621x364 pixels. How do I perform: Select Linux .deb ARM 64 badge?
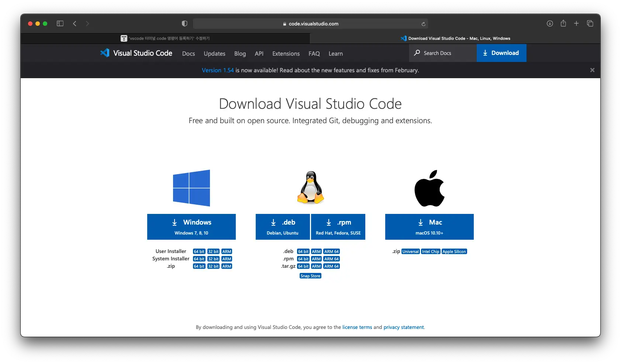331,252
